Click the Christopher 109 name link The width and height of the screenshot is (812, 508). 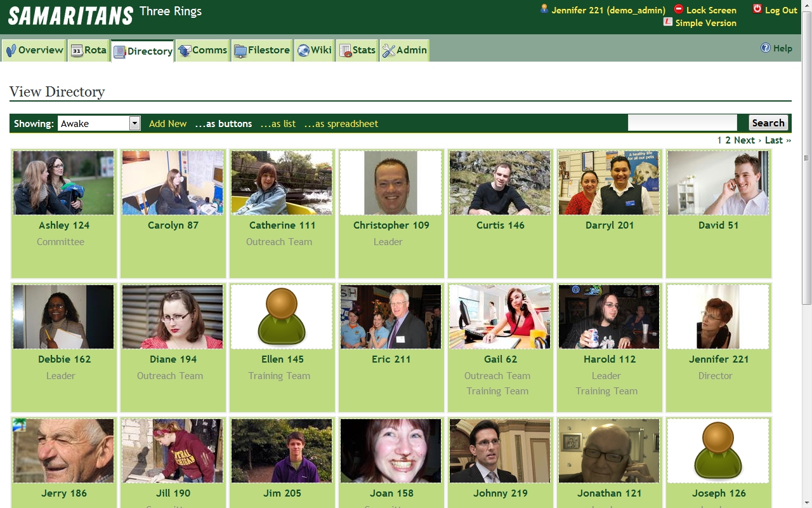(391, 225)
